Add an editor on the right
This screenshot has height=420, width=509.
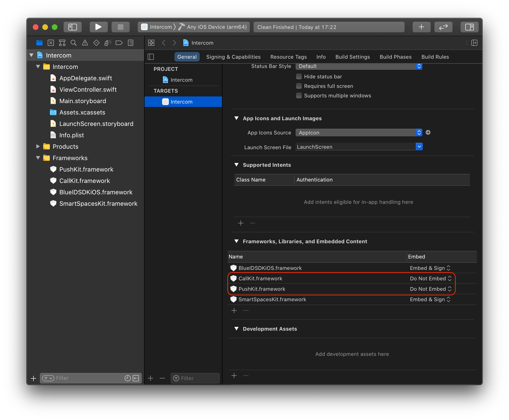click(474, 43)
